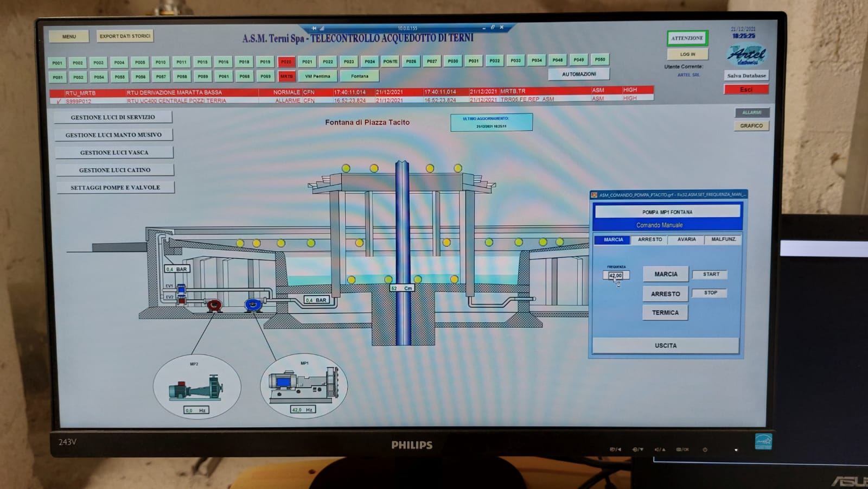
Task: Open station P050
Action: 600,60
